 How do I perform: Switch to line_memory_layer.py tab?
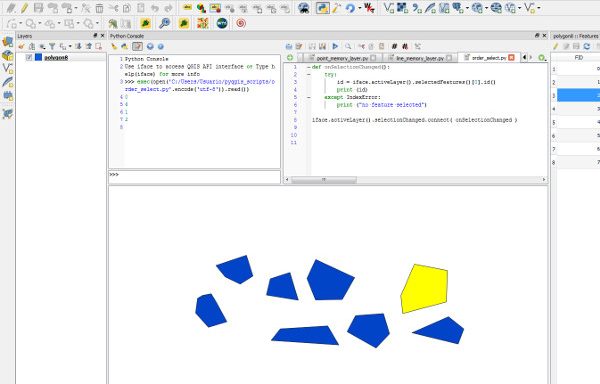pyautogui.click(x=420, y=58)
